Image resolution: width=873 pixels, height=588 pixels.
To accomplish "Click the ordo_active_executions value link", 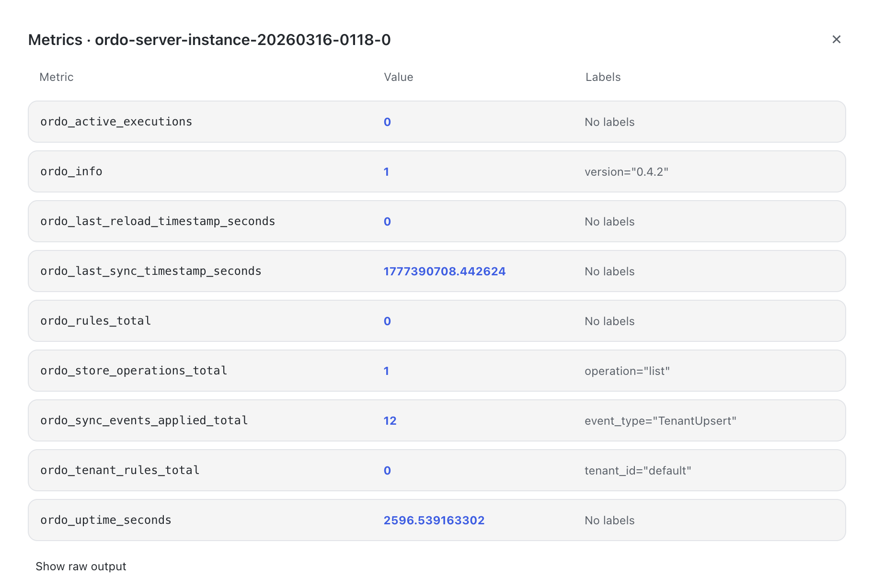I will 387,122.
